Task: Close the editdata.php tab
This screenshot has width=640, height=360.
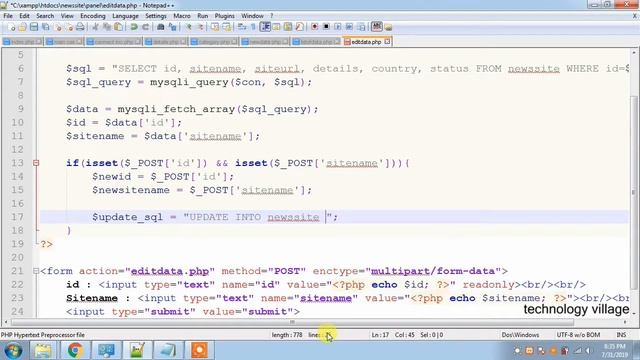Action: point(387,42)
